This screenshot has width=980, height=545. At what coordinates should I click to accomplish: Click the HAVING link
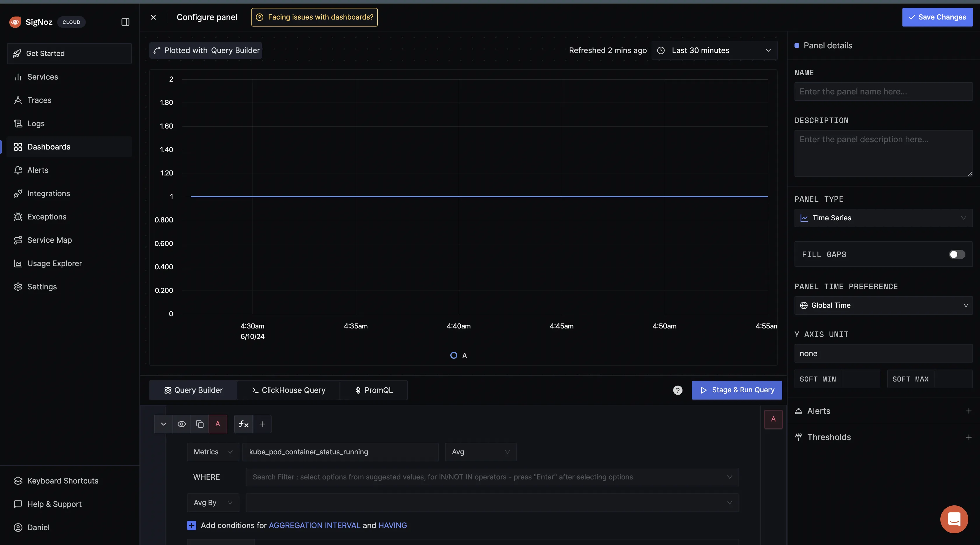(x=392, y=525)
